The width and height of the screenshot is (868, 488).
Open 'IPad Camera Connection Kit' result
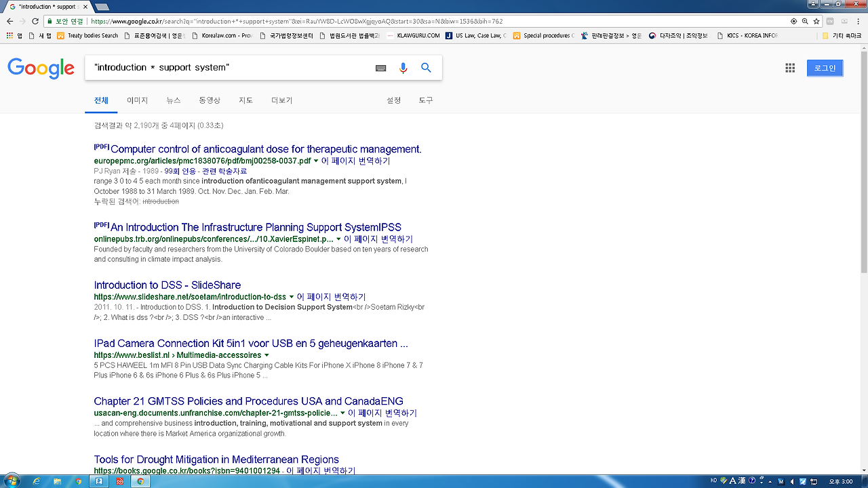251,344
